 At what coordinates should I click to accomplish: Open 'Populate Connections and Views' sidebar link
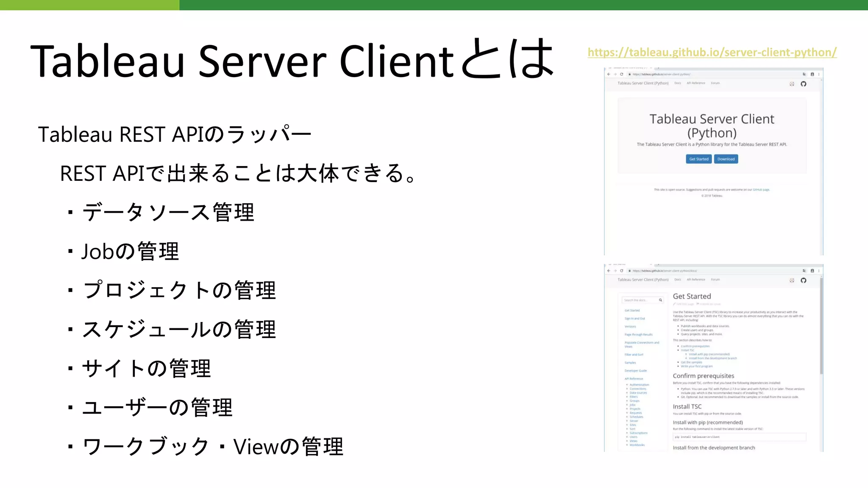(642, 344)
